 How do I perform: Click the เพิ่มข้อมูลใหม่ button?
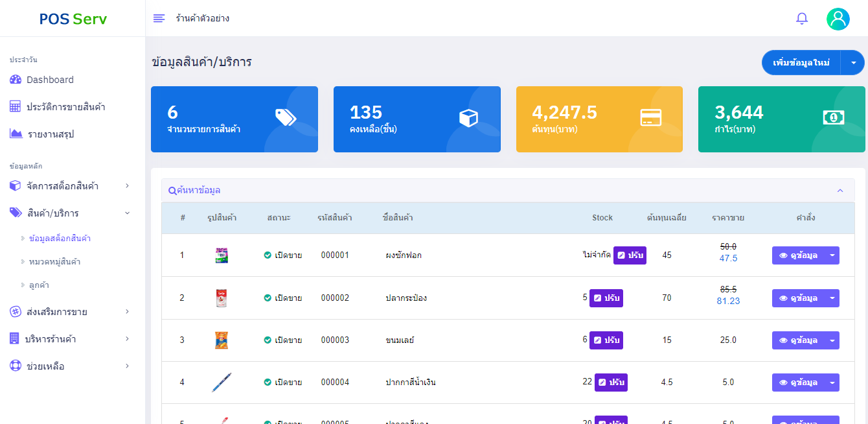pos(801,63)
